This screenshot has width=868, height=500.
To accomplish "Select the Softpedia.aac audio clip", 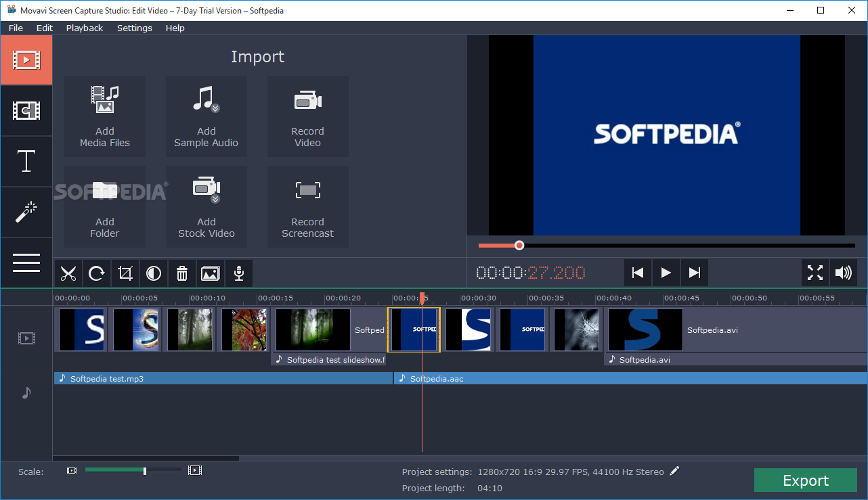I will (630, 378).
